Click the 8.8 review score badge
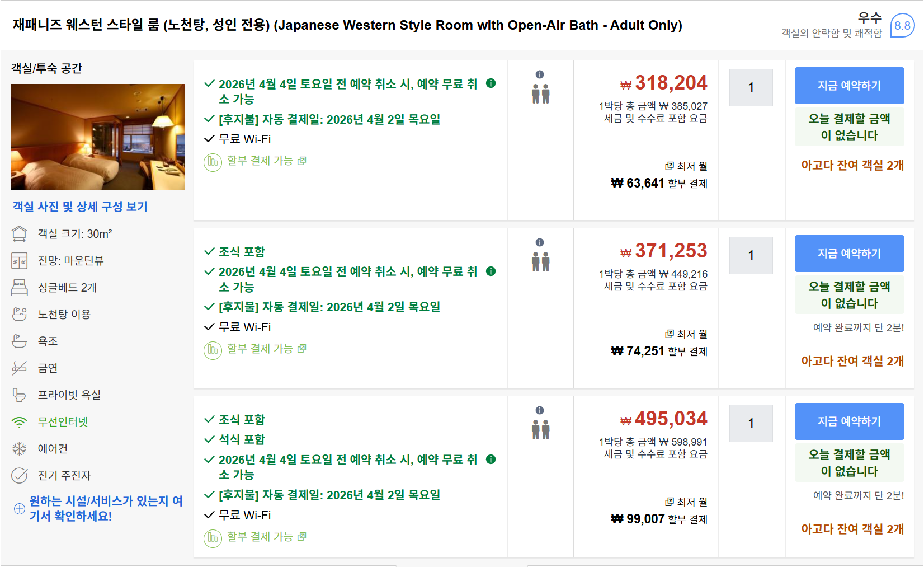The image size is (924, 567). tap(903, 25)
